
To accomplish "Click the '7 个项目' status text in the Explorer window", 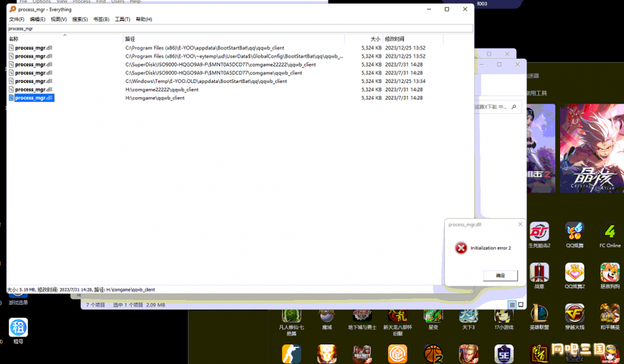I will (x=96, y=305).
